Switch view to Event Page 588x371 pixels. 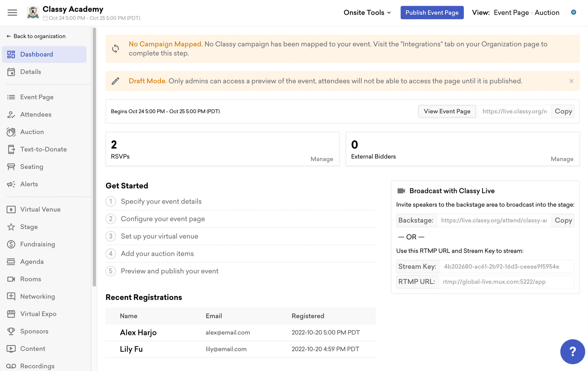[x=511, y=13]
